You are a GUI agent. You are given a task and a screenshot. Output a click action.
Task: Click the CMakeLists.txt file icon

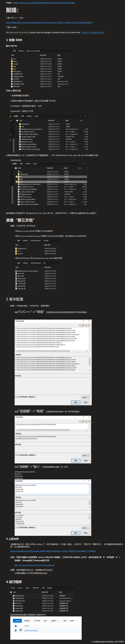coord(12,76)
